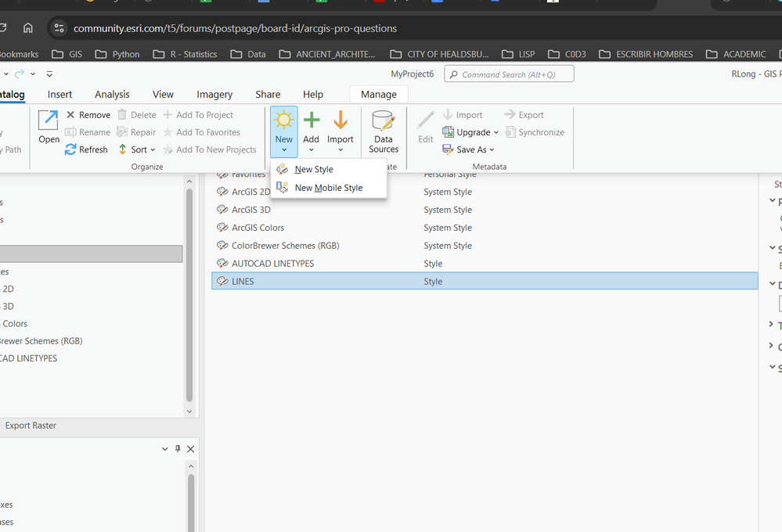Viewport: 782px width, 532px height.
Task: Click the site information icon in address bar
Action: point(59,28)
